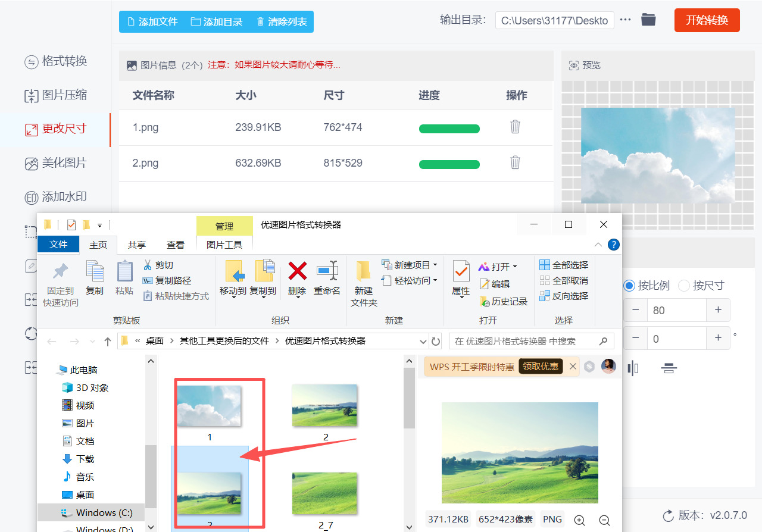Viewport: 762px width, 532px height.
Task: Open the 添加水印 watermark tool
Action: pos(56,197)
